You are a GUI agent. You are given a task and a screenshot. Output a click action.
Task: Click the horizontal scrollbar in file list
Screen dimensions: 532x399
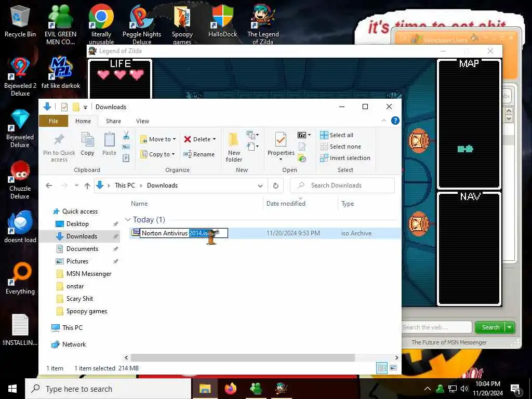coord(243,357)
